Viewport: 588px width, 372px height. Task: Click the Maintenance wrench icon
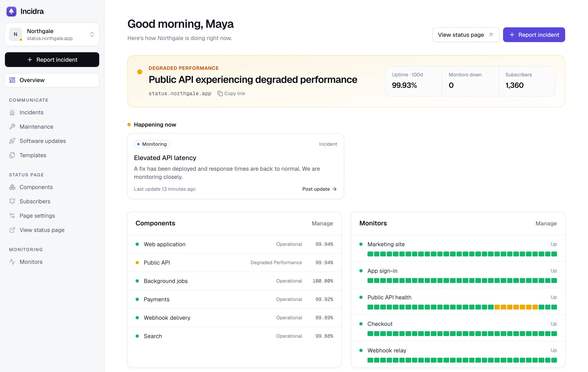click(x=12, y=127)
